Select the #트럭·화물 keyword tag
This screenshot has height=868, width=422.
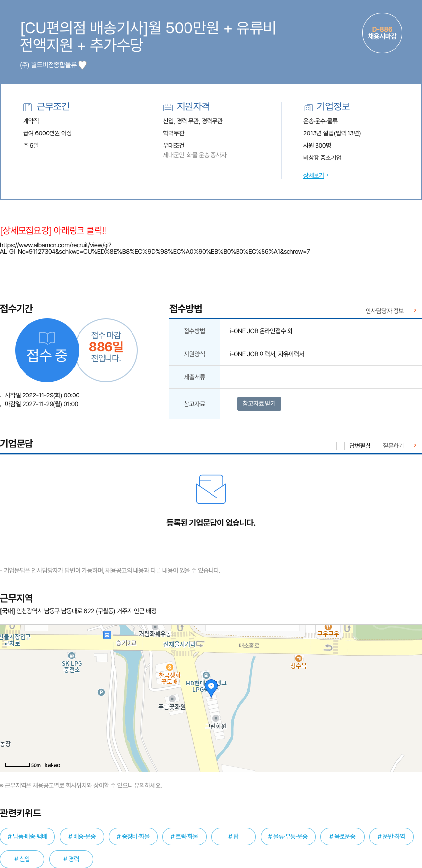tap(185, 836)
